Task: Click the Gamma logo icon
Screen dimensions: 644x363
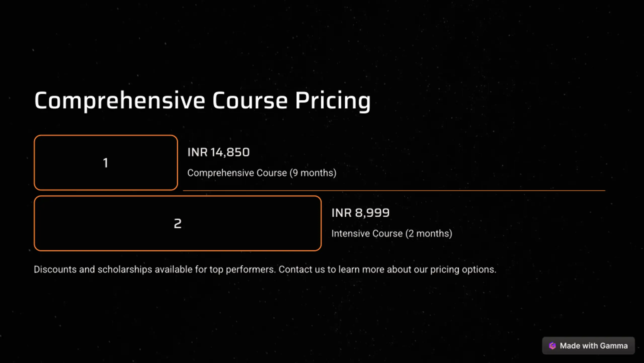Action: (x=552, y=346)
